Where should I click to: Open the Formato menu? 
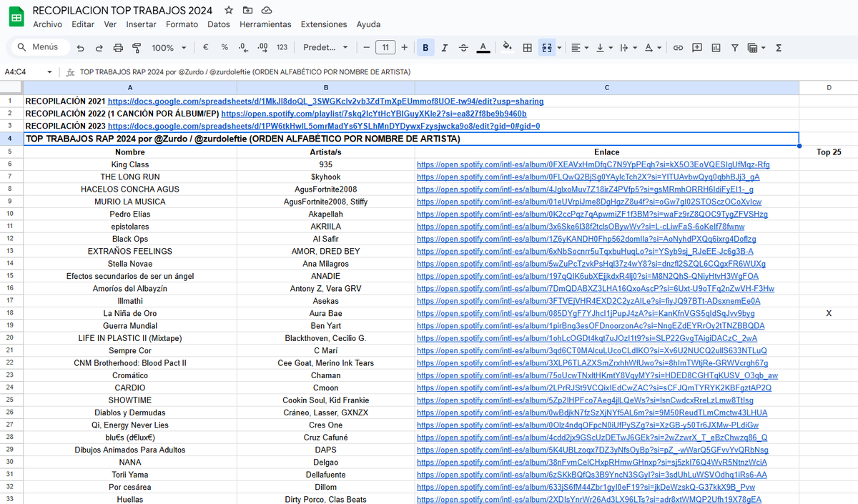(x=182, y=24)
